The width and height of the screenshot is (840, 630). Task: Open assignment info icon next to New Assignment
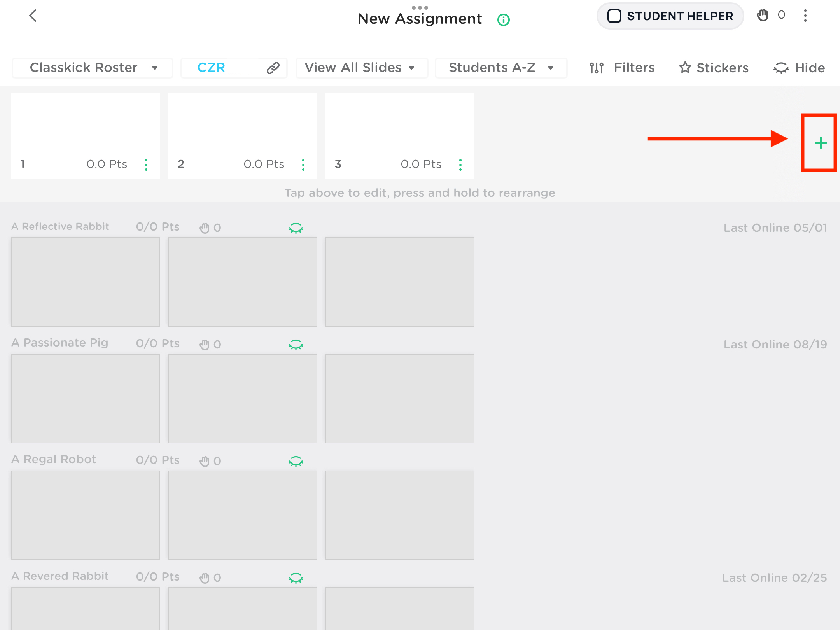504,19
